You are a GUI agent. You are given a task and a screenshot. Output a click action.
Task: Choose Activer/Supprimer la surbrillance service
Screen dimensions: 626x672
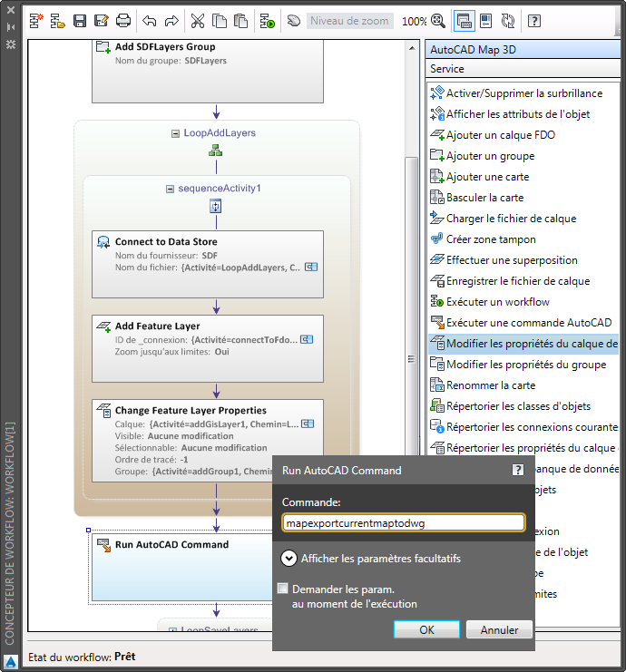[x=524, y=93]
